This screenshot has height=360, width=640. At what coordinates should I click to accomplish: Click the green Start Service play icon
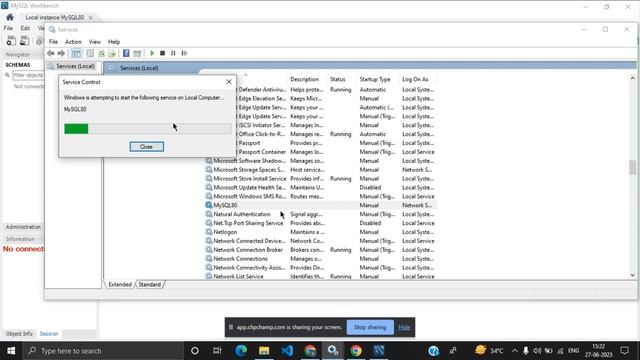tap(152, 53)
